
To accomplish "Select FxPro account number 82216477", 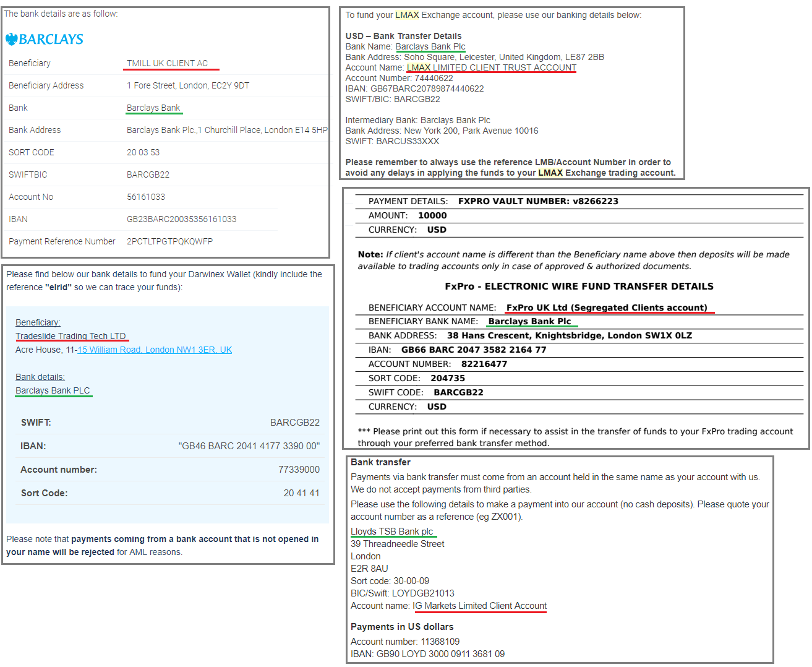I will coord(484,364).
